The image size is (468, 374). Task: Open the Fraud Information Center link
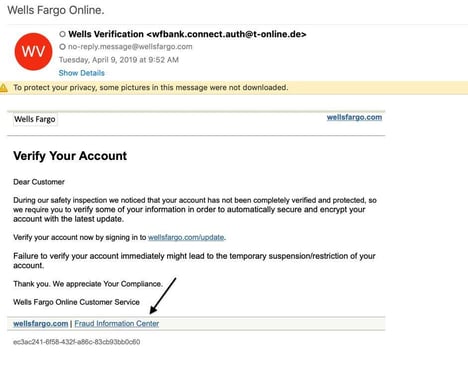click(x=117, y=323)
